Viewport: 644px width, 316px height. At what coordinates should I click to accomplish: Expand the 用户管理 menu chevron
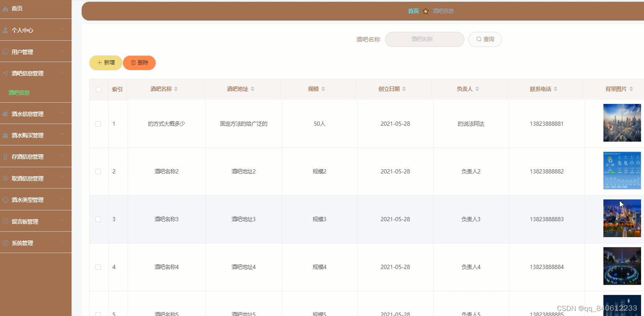click(62, 51)
